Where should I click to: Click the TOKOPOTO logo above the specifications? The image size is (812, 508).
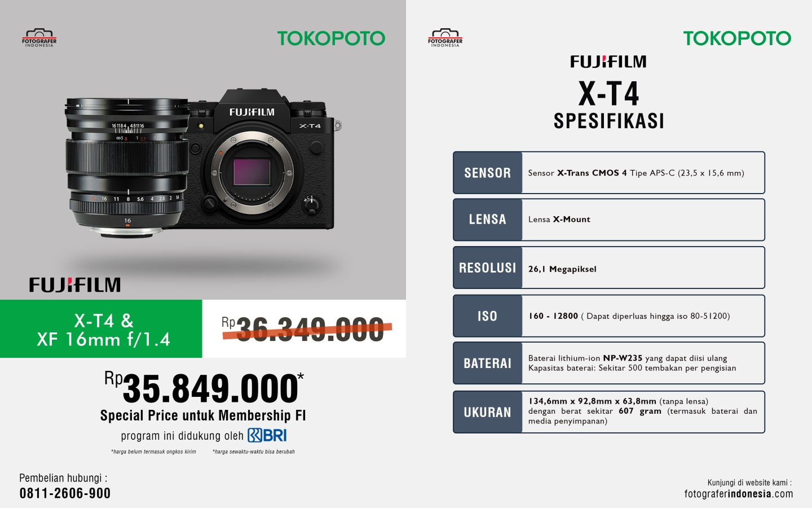[x=737, y=38]
